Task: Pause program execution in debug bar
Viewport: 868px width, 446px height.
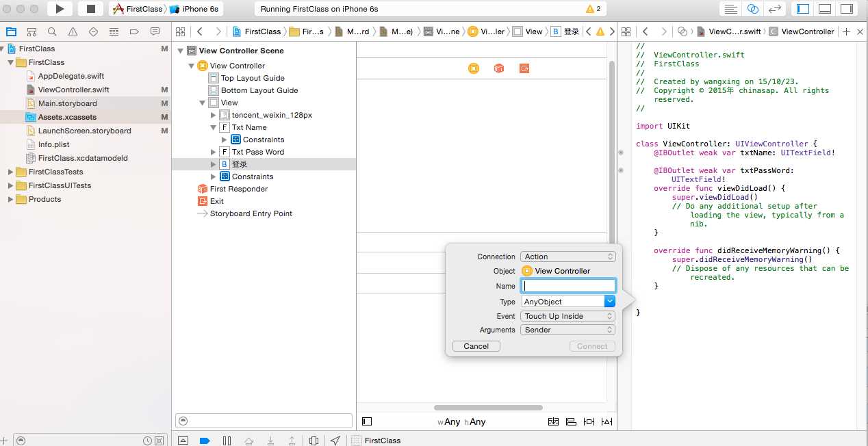Action: [227, 441]
